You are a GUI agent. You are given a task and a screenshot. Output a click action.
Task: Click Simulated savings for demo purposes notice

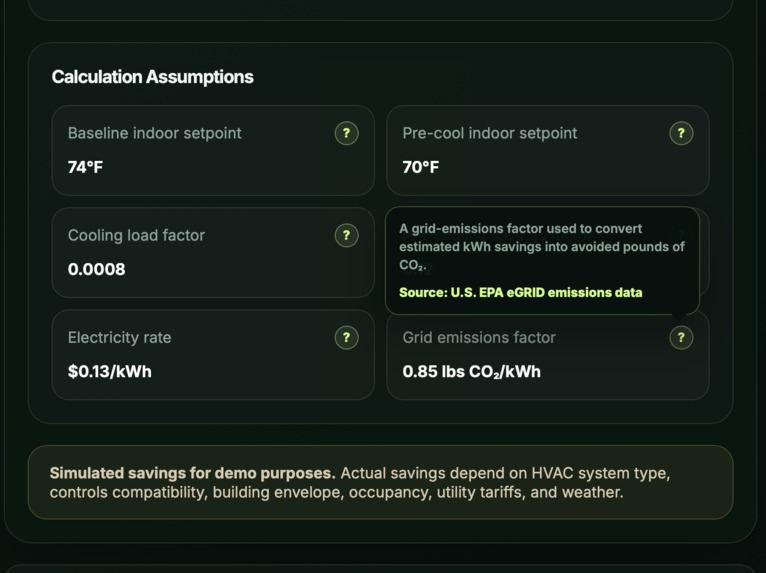click(x=380, y=482)
